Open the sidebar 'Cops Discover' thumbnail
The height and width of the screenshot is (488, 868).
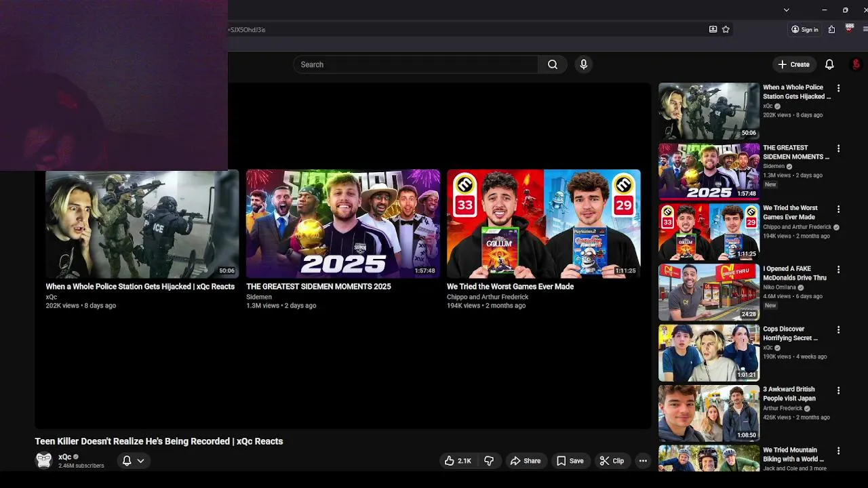pyautogui.click(x=709, y=352)
